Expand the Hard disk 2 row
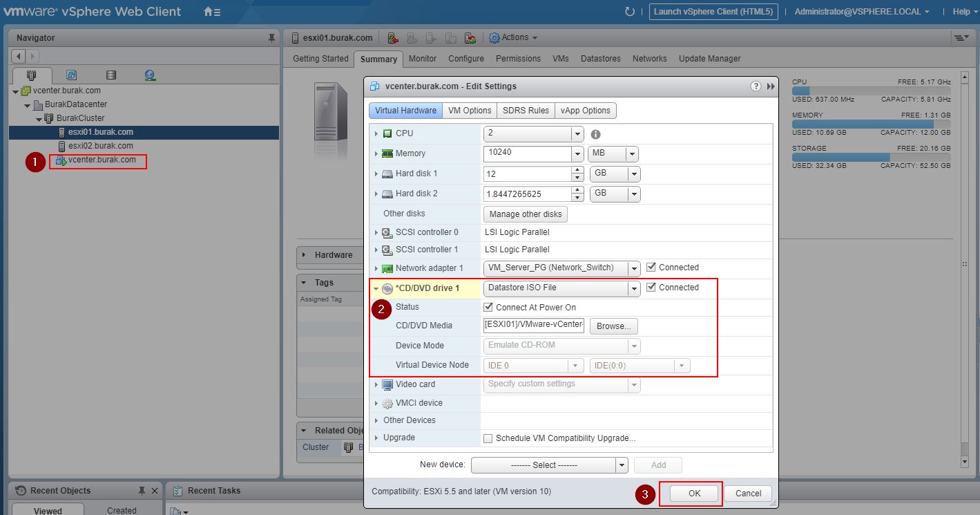This screenshot has height=515, width=980. (x=376, y=194)
